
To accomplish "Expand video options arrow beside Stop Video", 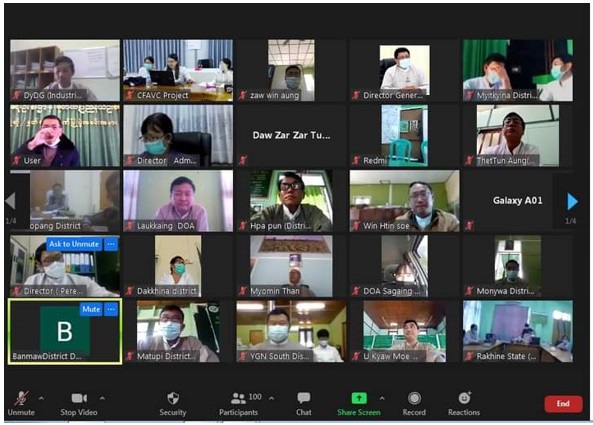I will [102, 399].
